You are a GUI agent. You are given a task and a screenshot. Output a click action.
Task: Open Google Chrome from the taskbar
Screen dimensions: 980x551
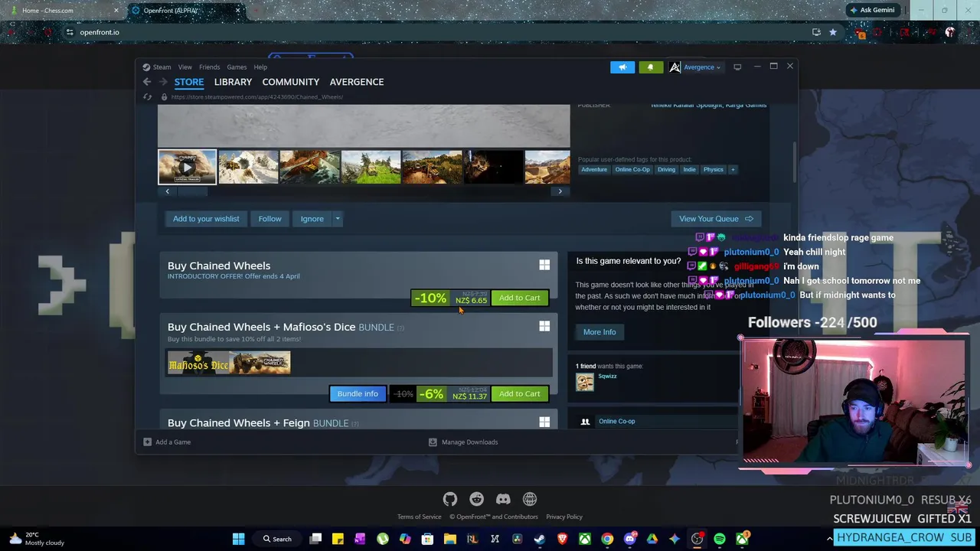(x=607, y=540)
